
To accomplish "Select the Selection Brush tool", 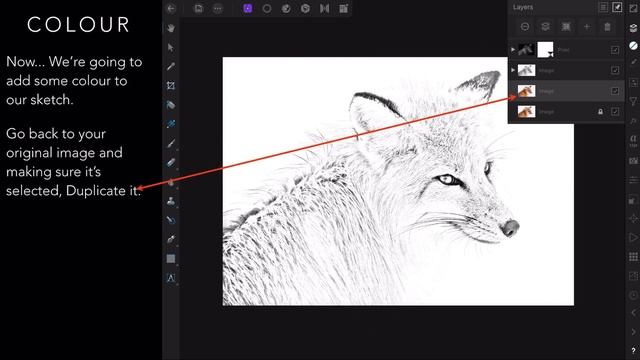I will [x=171, y=105].
